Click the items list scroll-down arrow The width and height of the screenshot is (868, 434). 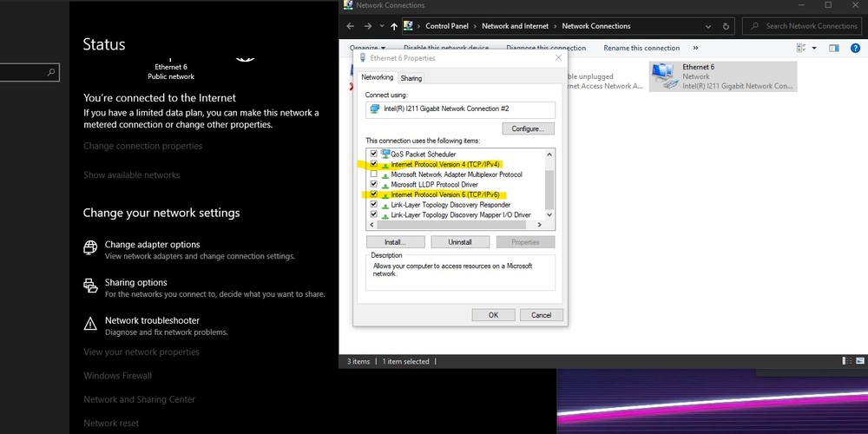(x=549, y=214)
